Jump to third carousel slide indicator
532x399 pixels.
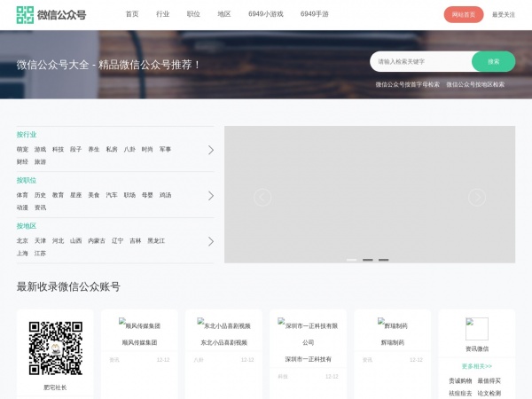pyautogui.click(x=383, y=260)
